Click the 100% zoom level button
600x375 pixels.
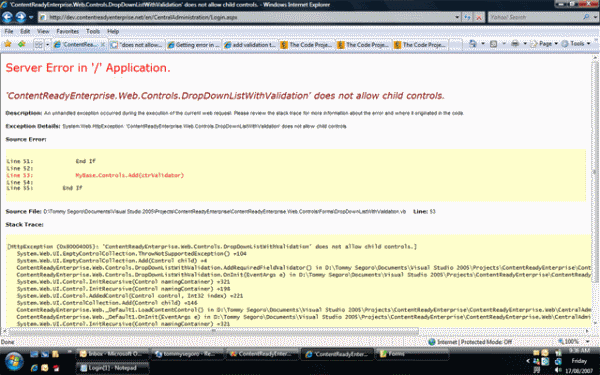(x=568, y=341)
